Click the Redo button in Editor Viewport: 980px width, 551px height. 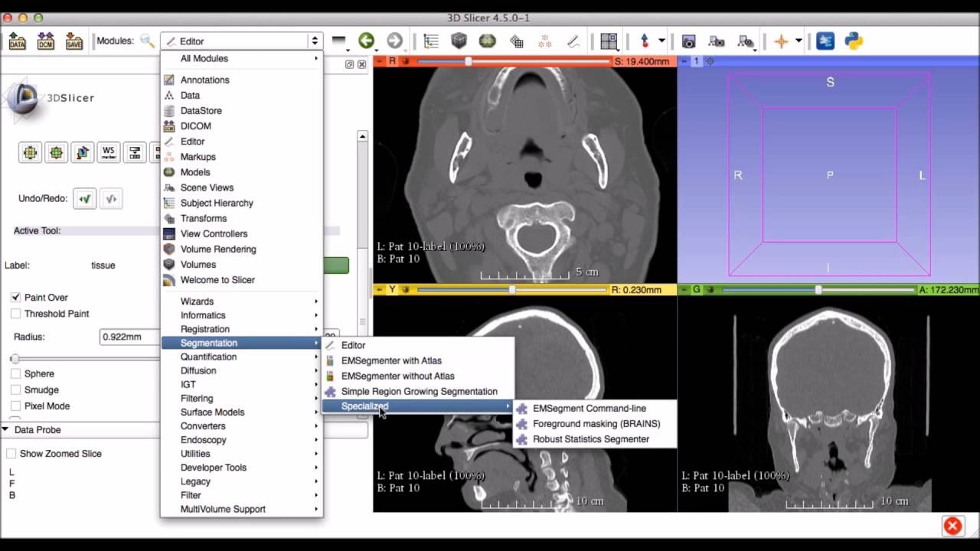pos(111,199)
